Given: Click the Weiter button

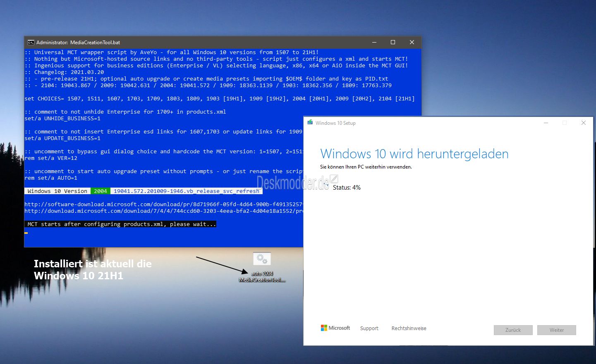Looking at the screenshot, I should (x=556, y=330).
